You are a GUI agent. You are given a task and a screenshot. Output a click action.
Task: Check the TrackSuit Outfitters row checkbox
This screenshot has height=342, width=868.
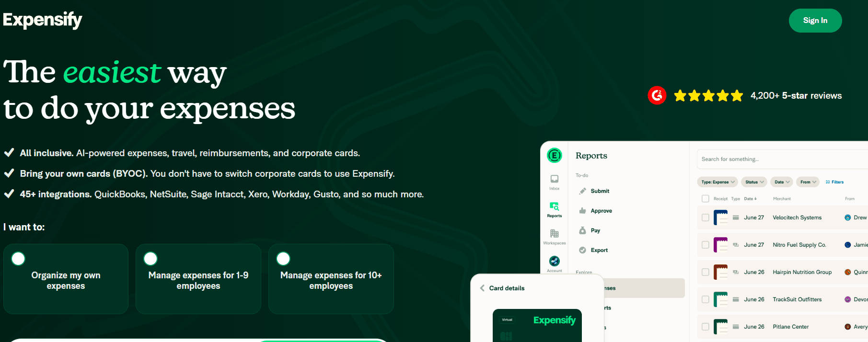point(706,299)
